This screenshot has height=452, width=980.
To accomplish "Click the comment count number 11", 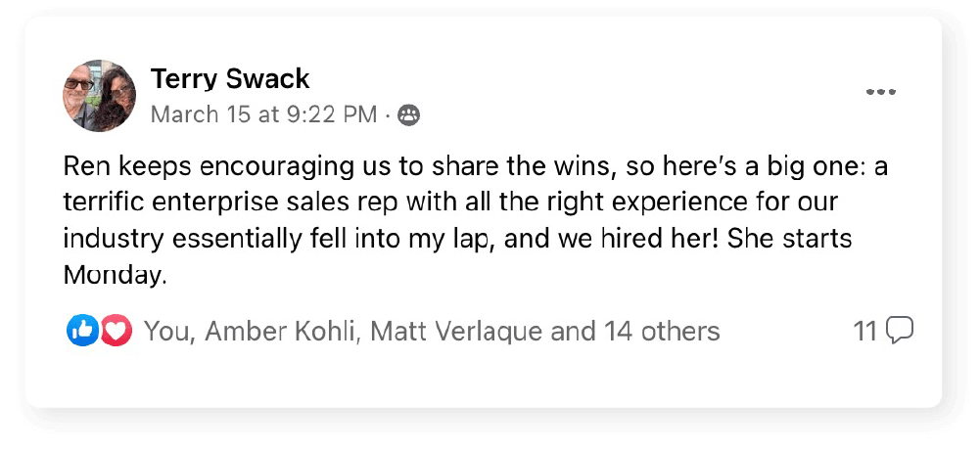I will click(865, 331).
